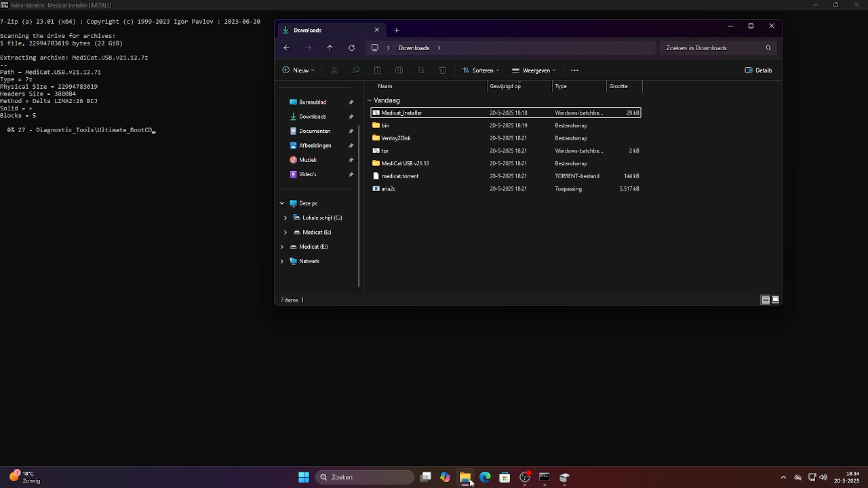Sort files by the Naam column
The width and height of the screenshot is (868, 488).
(x=385, y=86)
